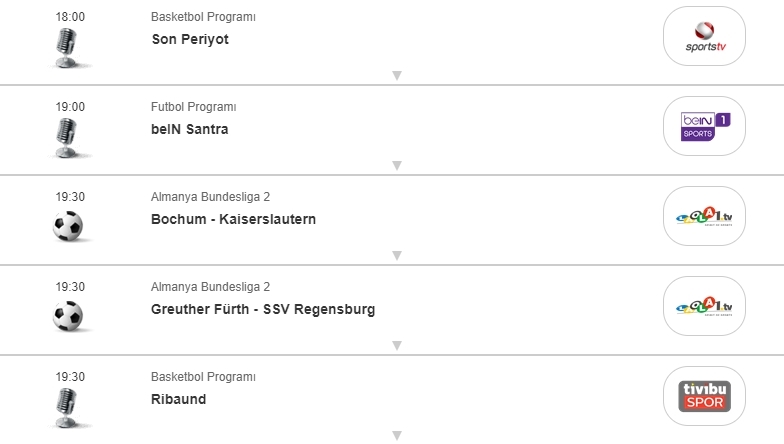Select Greuther Fürth - SSV Regensburg match title
This screenshot has height=444, width=784.
point(263,309)
